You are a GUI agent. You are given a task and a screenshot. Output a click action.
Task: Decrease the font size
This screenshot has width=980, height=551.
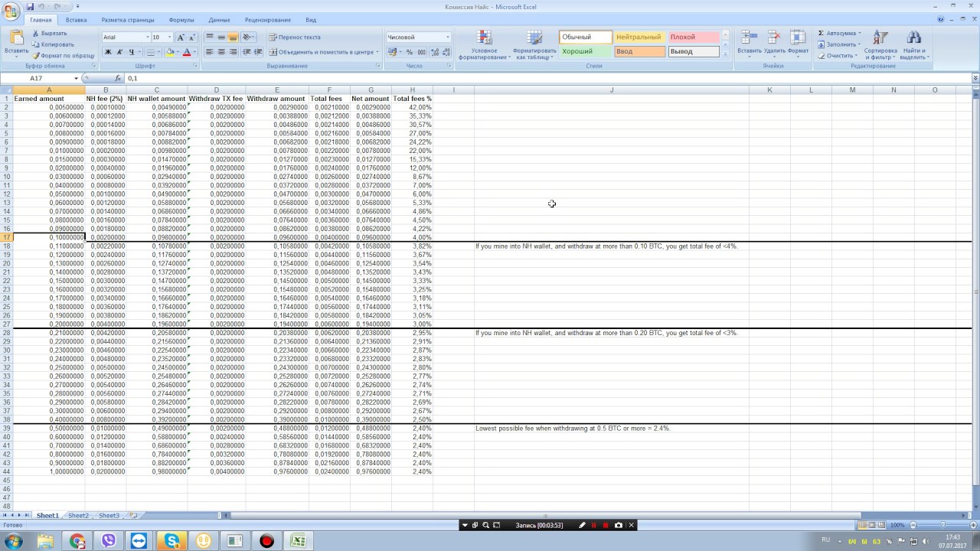click(191, 37)
